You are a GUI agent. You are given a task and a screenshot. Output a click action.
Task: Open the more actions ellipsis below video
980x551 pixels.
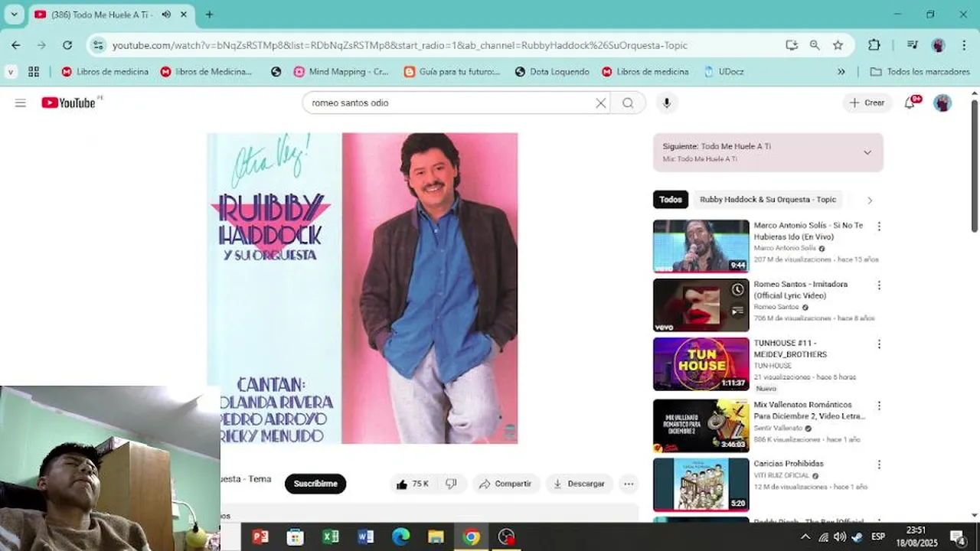click(629, 484)
